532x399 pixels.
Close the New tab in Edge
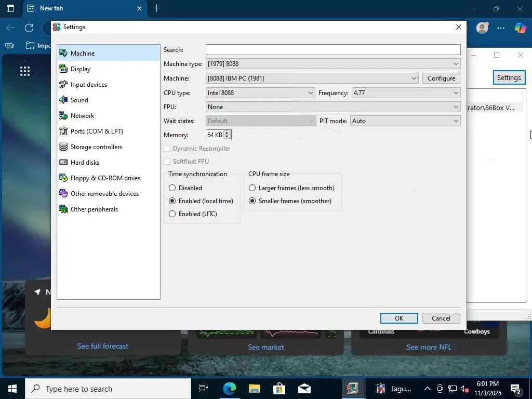[x=139, y=8]
